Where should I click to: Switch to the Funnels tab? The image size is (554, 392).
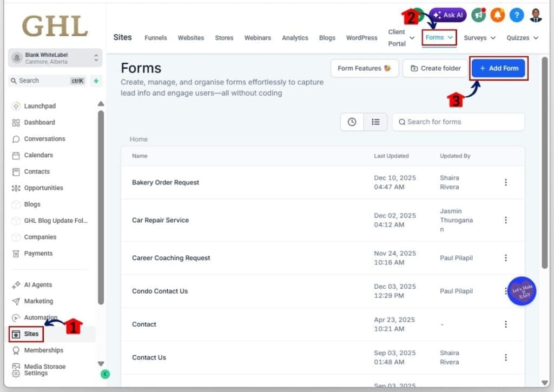tap(155, 38)
